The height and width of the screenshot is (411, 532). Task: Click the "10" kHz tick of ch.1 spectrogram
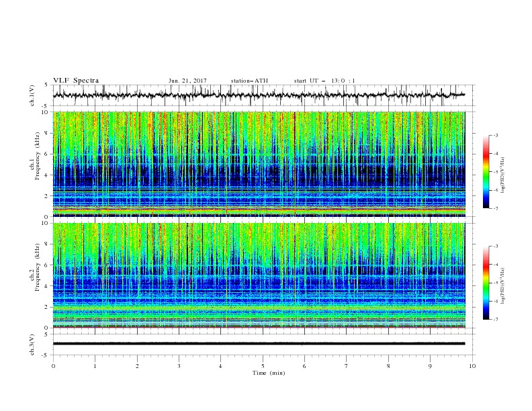click(x=45, y=112)
